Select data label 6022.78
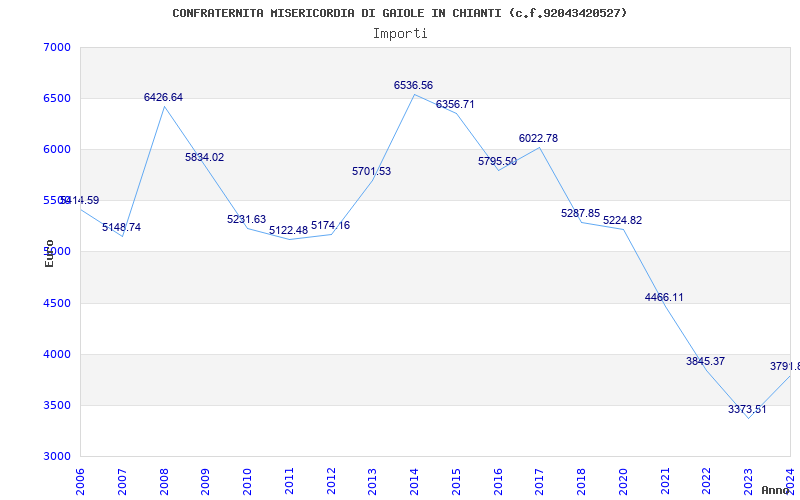Image resolution: width=800 pixels, height=500 pixels. (538, 138)
